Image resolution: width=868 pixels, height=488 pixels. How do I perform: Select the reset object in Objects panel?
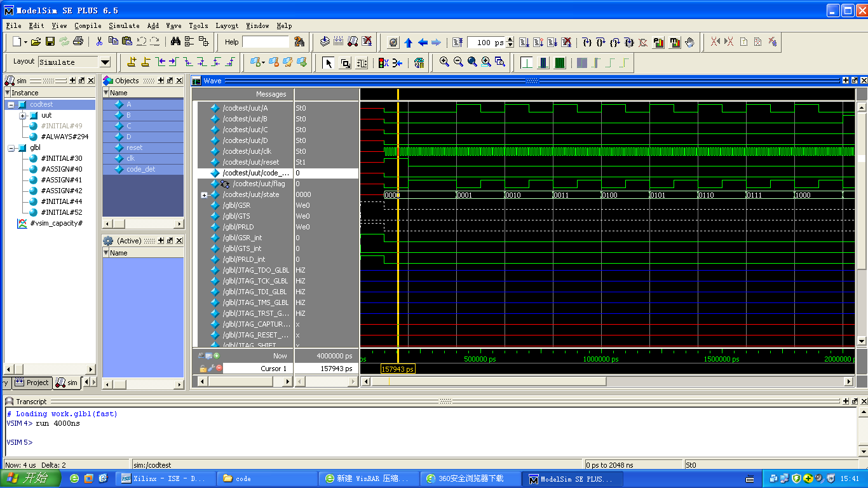pyautogui.click(x=134, y=147)
